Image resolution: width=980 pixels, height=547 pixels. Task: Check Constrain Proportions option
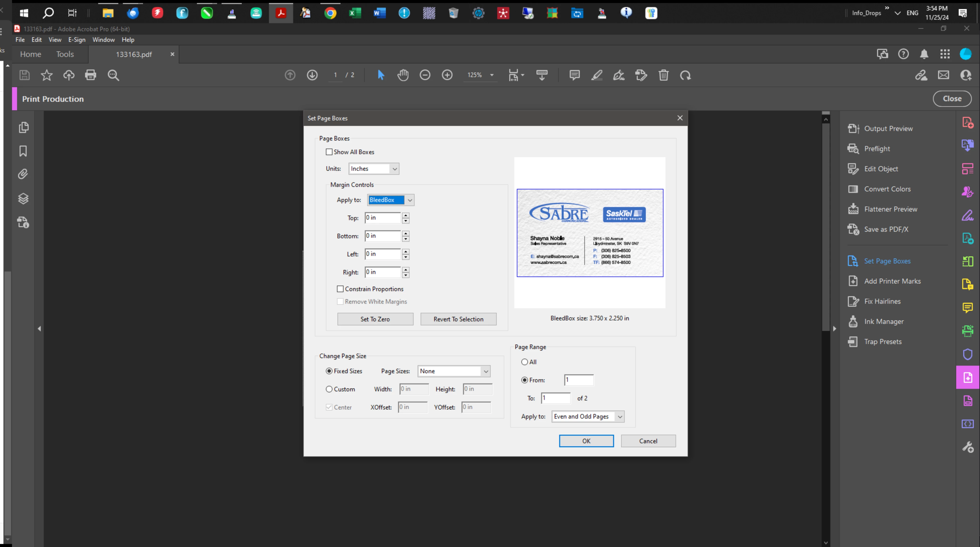(x=340, y=289)
